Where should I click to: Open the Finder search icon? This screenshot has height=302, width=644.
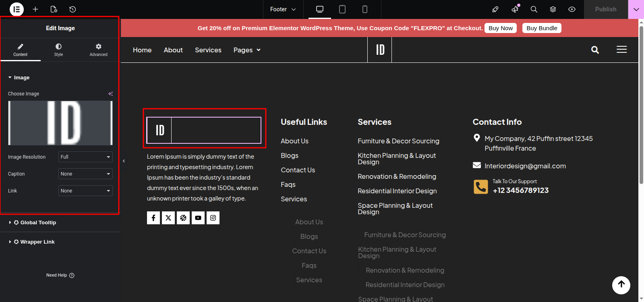tap(534, 9)
